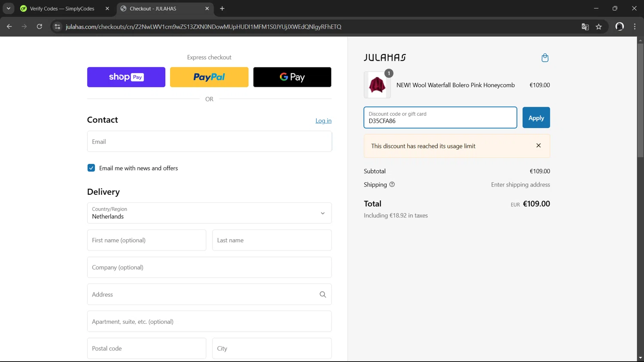Focus the Last name field
The height and width of the screenshot is (362, 644).
tap(272, 240)
